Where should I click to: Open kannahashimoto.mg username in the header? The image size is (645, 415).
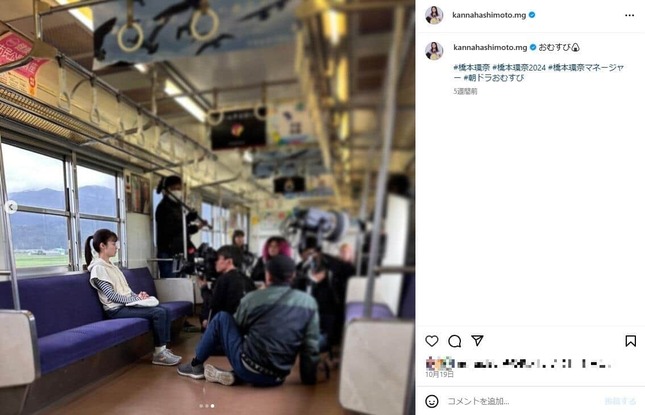(x=489, y=15)
